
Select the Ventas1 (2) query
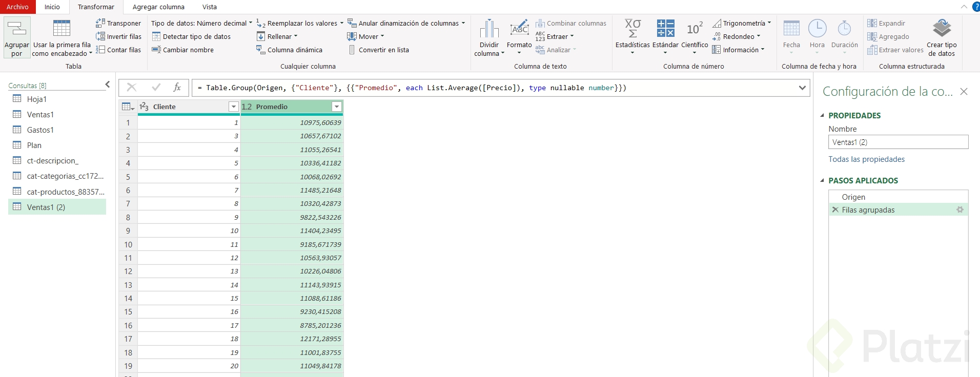pyautogui.click(x=57, y=207)
